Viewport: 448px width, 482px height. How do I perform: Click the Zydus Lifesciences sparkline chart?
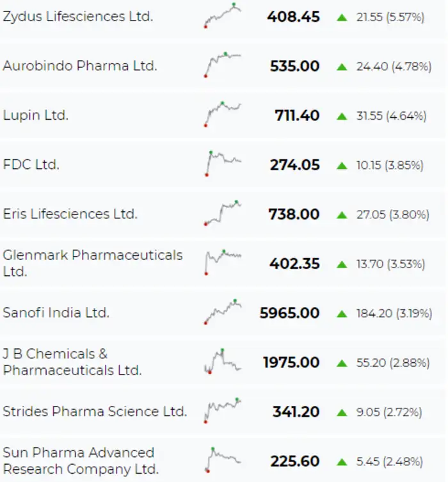(223, 15)
